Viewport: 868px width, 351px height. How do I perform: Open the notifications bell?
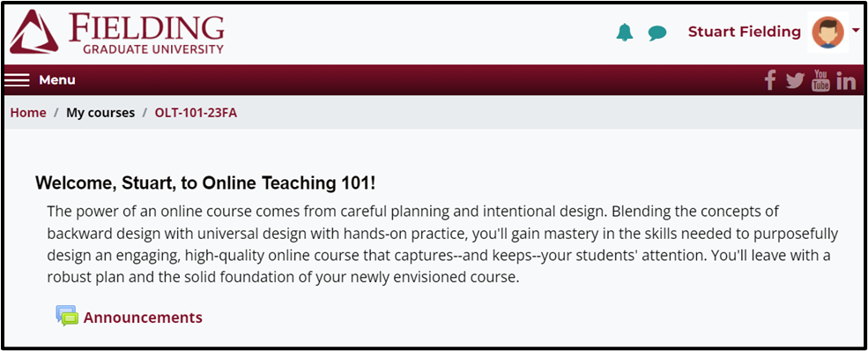625,32
